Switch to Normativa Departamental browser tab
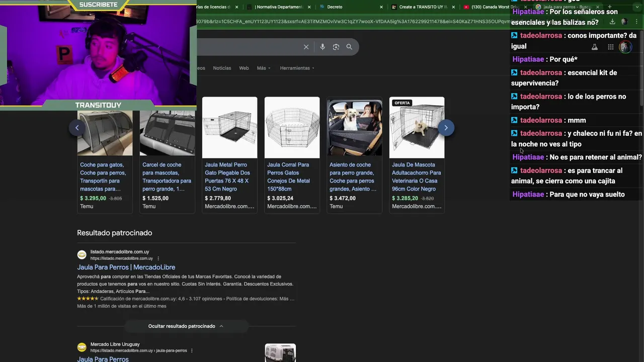644x362 pixels. point(278,7)
